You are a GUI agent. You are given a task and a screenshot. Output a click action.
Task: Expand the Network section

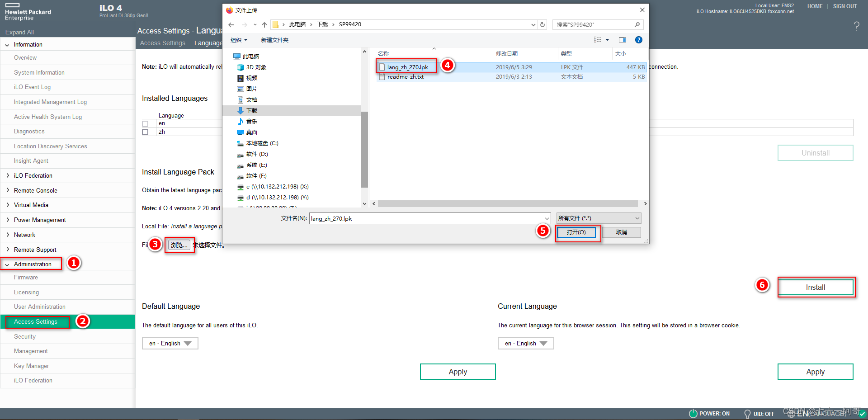tap(7, 235)
